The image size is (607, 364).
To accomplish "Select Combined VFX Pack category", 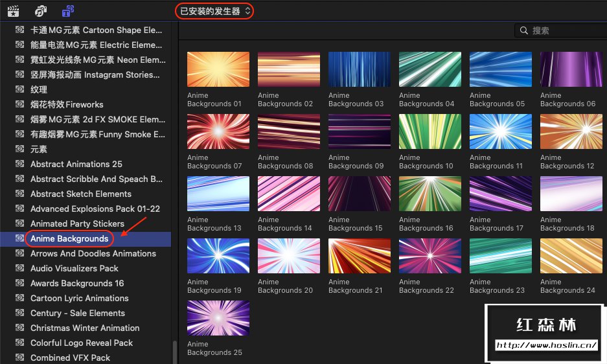I will click(x=86, y=358).
